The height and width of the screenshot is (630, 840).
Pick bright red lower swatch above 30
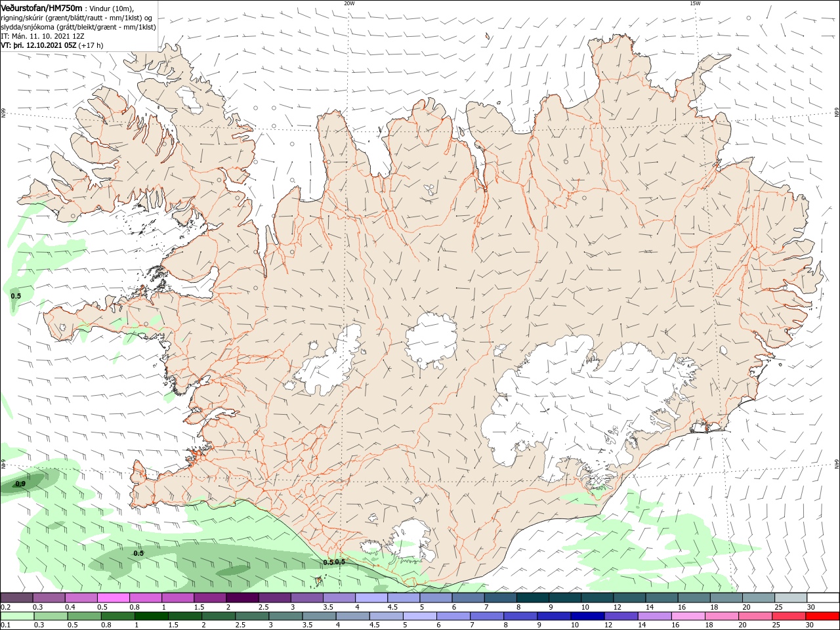[822, 616]
